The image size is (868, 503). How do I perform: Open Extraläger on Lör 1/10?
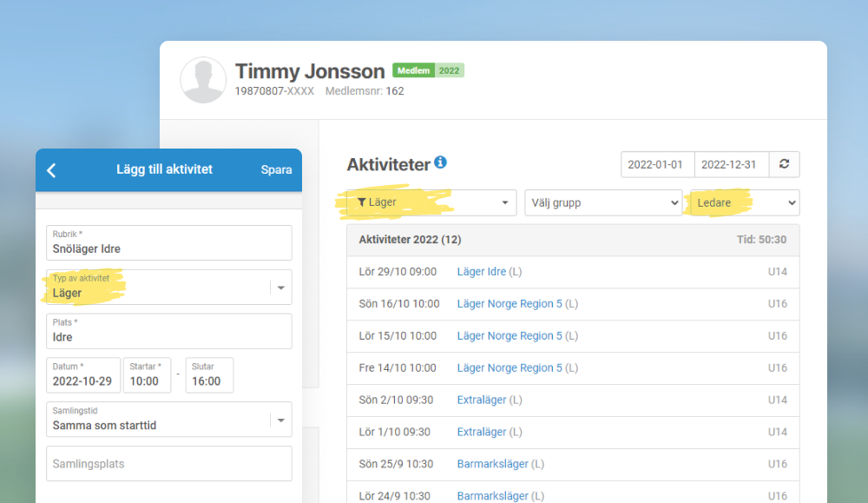click(482, 432)
